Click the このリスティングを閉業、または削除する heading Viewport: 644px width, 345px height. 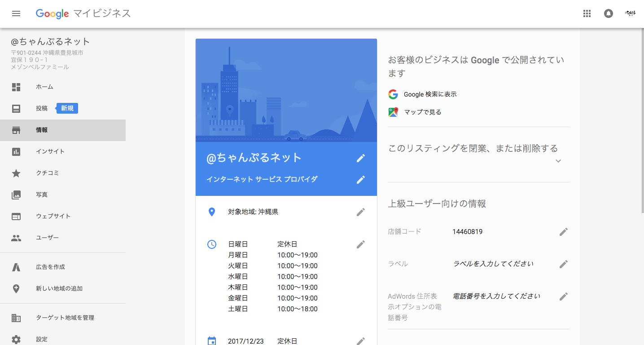click(x=473, y=148)
